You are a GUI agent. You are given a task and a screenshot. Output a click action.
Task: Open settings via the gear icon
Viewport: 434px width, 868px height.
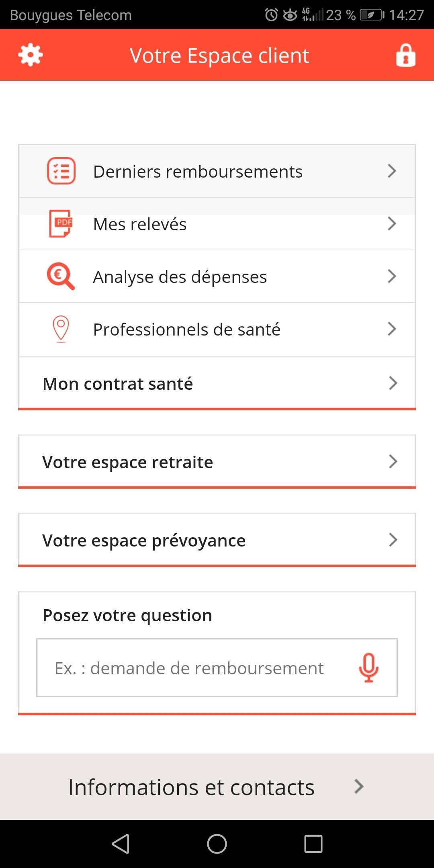(x=31, y=55)
